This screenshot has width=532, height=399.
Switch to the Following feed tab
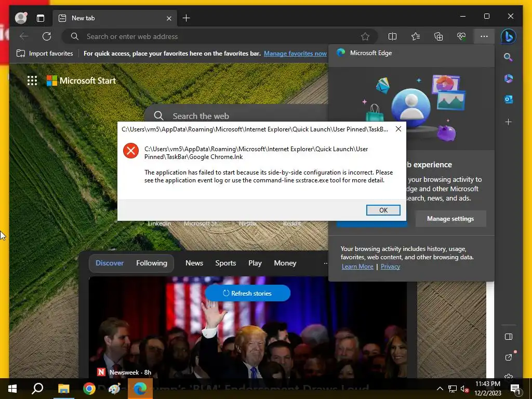(152, 263)
